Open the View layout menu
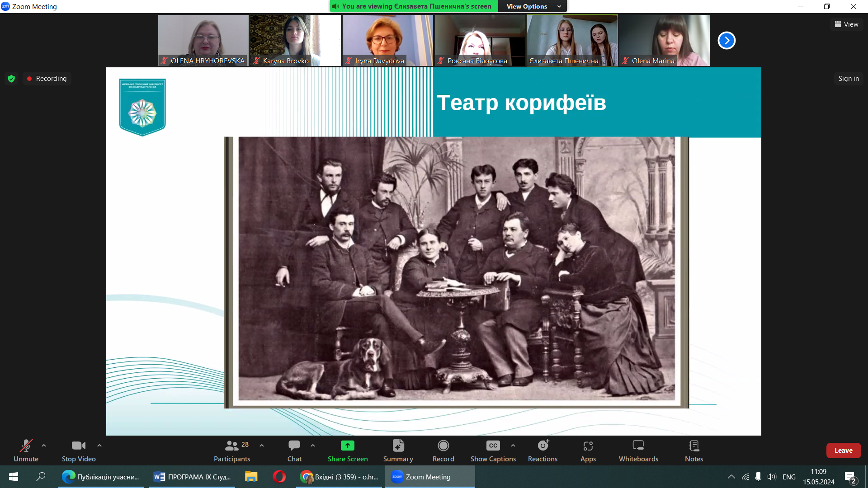 846,24
